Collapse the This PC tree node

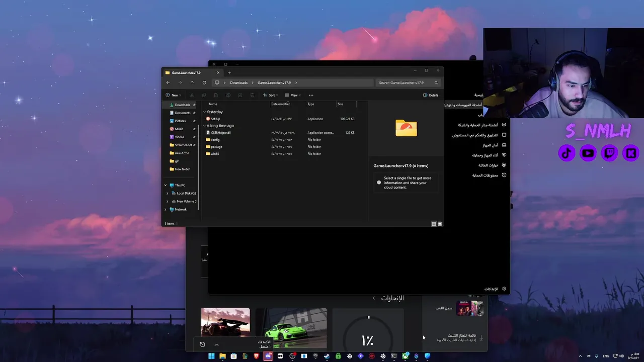(x=166, y=185)
